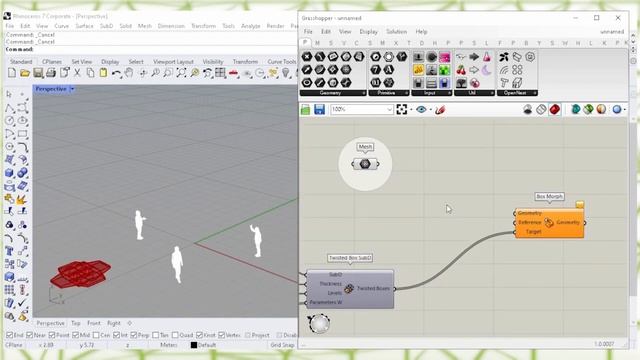Select the Polyline tool in Rhino sidebar

[9, 108]
